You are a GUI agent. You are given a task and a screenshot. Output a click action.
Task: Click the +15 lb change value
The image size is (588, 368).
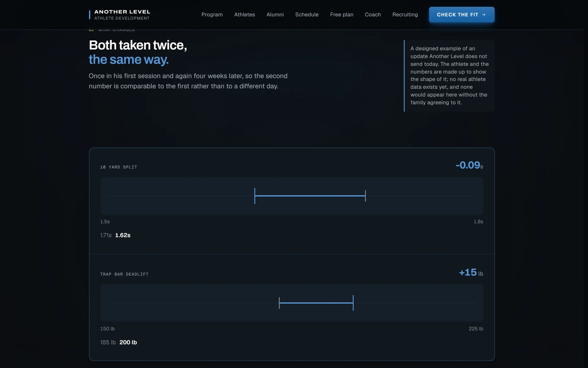coord(471,272)
